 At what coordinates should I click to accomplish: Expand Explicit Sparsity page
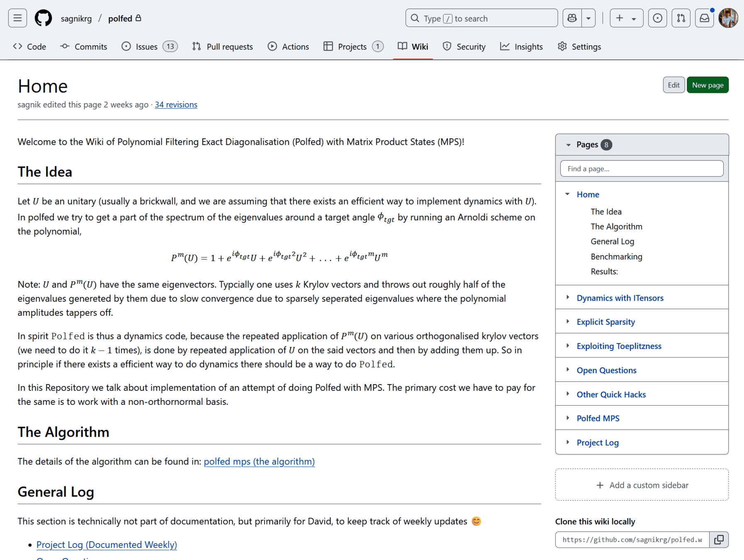[x=567, y=321]
